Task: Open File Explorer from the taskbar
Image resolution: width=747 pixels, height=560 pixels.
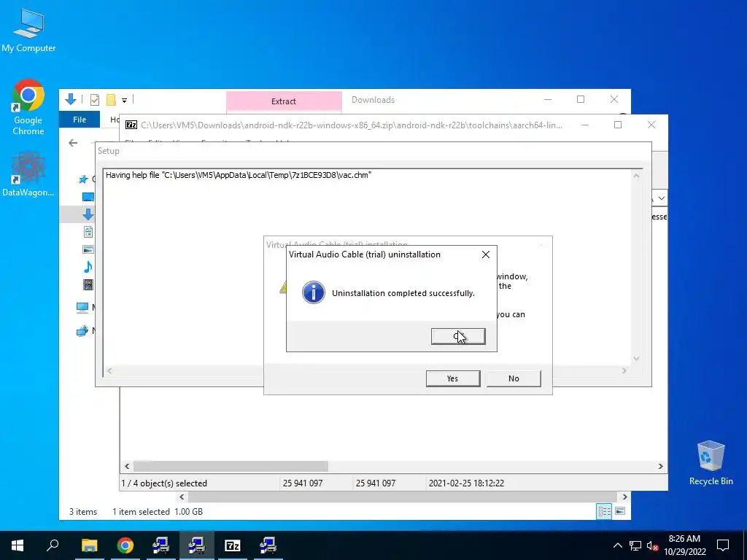Action: click(89, 545)
